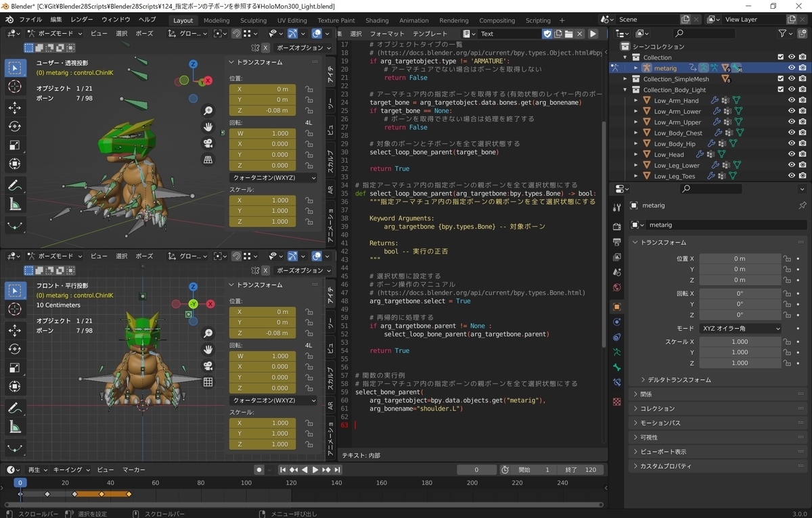Uncheck the Collection_Body_Light exclude checkbox
The height and width of the screenshot is (518, 812).
(781, 90)
